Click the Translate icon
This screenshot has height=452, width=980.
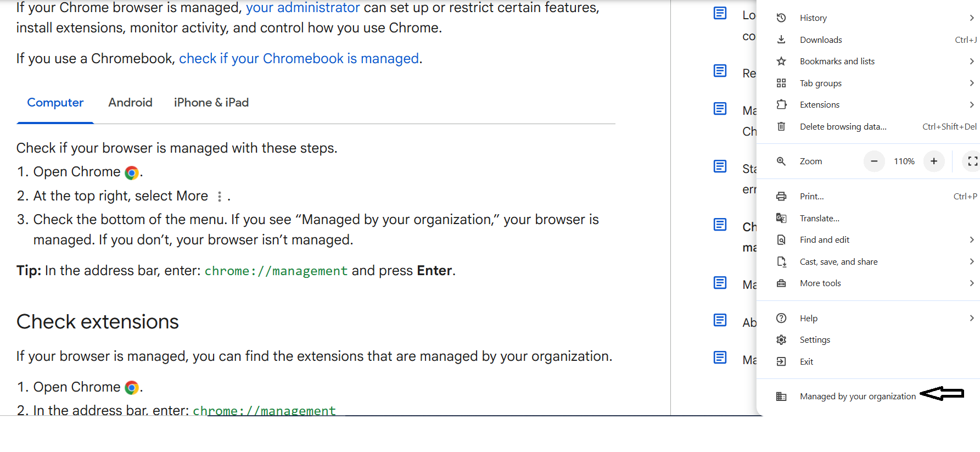click(x=781, y=218)
